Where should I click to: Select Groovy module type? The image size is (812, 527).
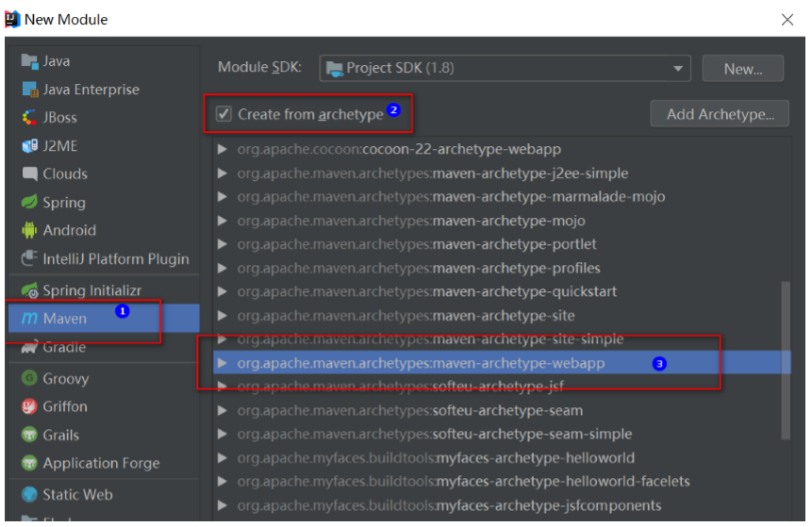pos(104,378)
